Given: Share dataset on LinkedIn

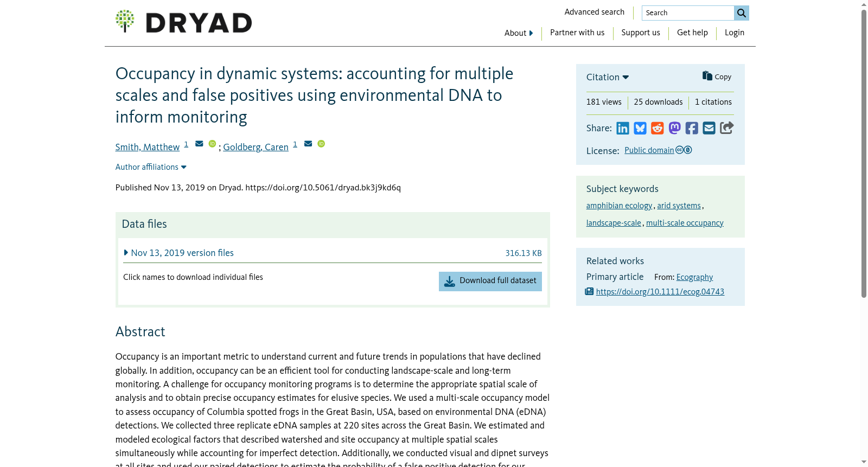Looking at the screenshot, I should 623,128.
